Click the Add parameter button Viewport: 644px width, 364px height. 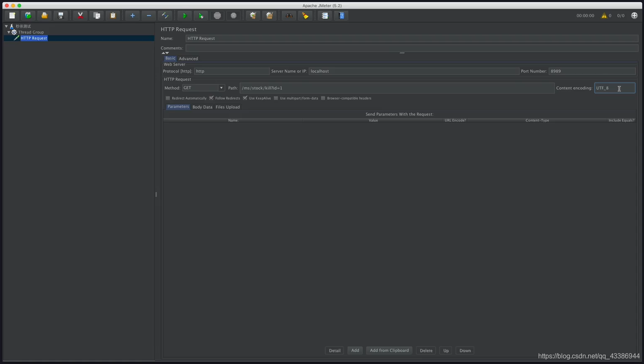tap(355, 350)
